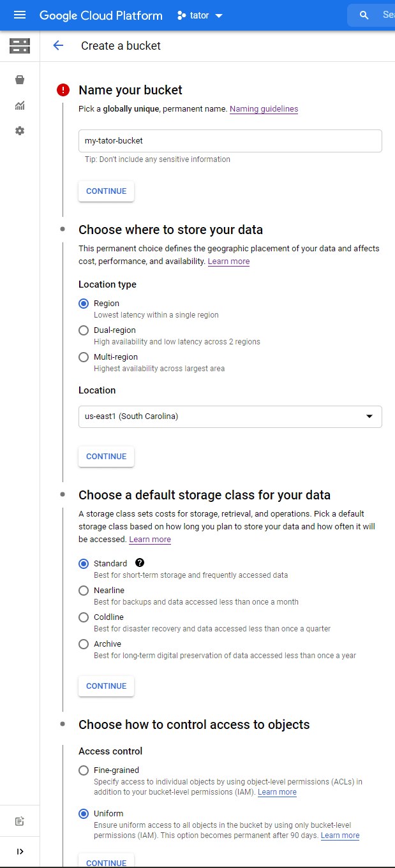
Task: Select the Dual-region location type
Action: 84,330
